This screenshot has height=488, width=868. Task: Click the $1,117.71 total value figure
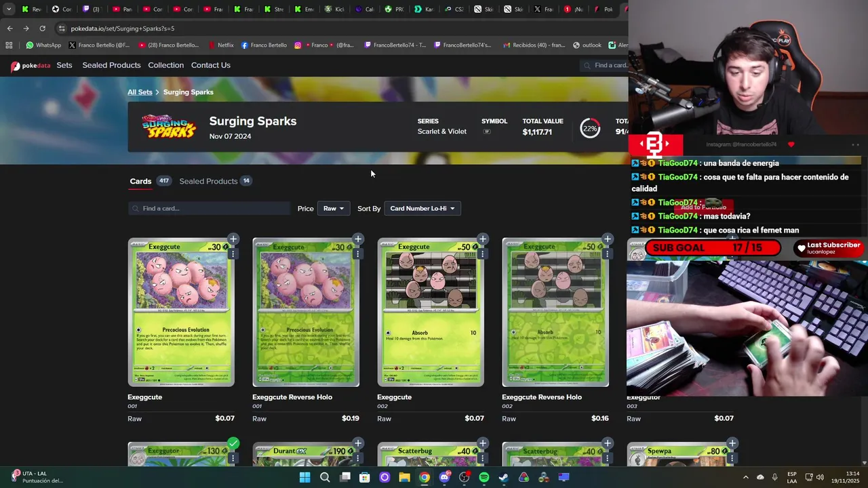[537, 132]
